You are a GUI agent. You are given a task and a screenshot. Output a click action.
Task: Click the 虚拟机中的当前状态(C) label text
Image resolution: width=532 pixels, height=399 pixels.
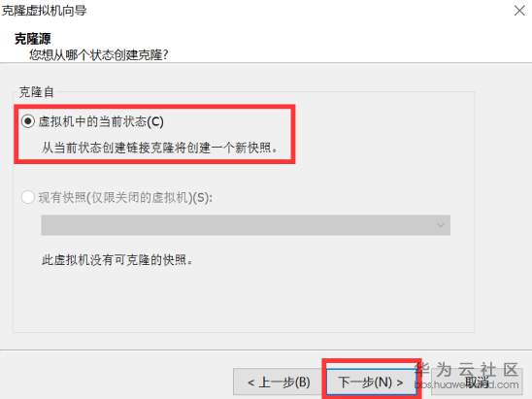pyautogui.click(x=101, y=121)
